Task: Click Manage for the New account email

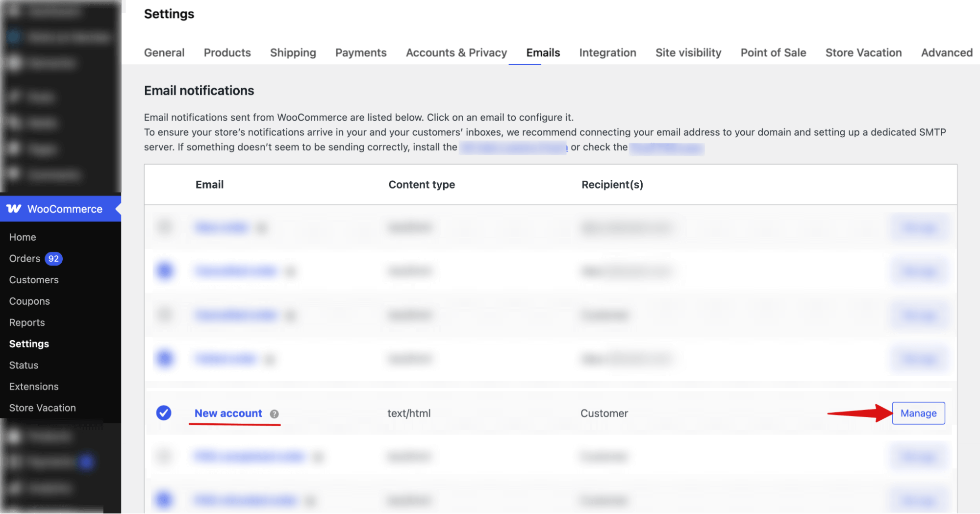Action: [918, 413]
